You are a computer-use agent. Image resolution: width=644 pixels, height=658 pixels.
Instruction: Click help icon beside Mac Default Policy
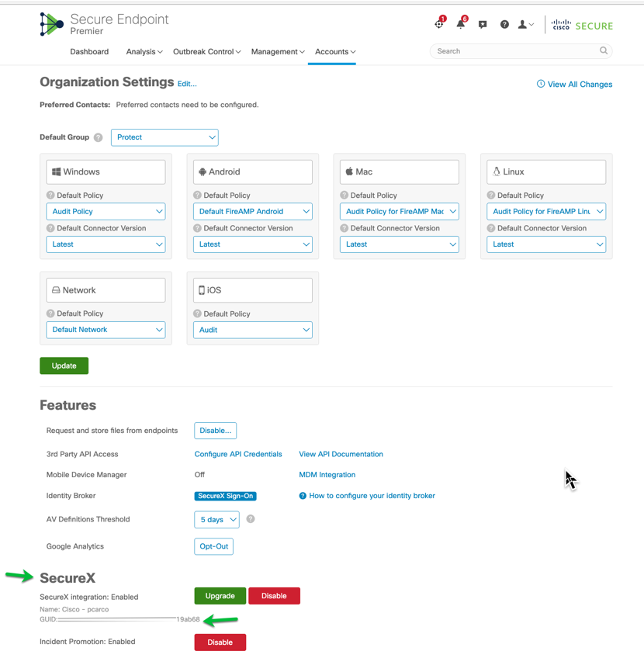click(344, 195)
